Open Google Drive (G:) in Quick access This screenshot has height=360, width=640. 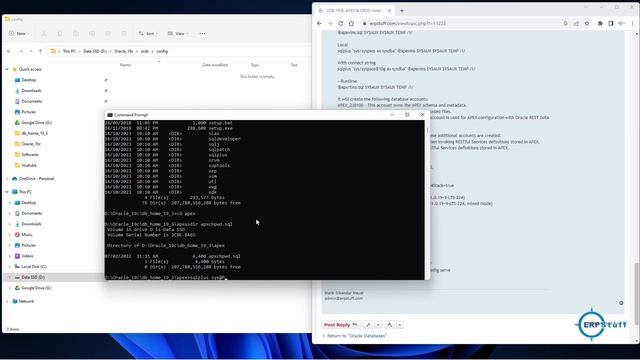coord(36,122)
